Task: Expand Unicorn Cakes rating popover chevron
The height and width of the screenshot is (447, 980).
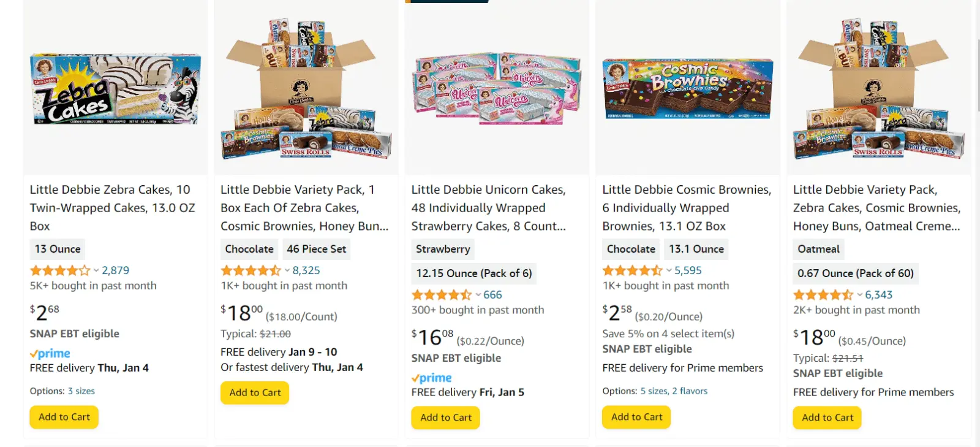Action: (x=478, y=295)
